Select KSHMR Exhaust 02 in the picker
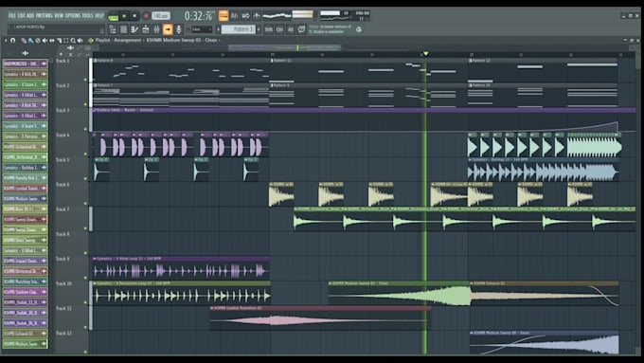The width and height of the screenshot is (644, 363). pyautogui.click(x=25, y=334)
